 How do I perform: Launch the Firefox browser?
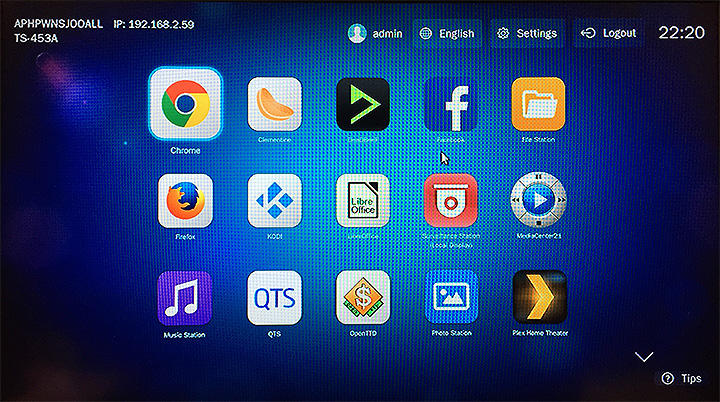tap(185, 200)
